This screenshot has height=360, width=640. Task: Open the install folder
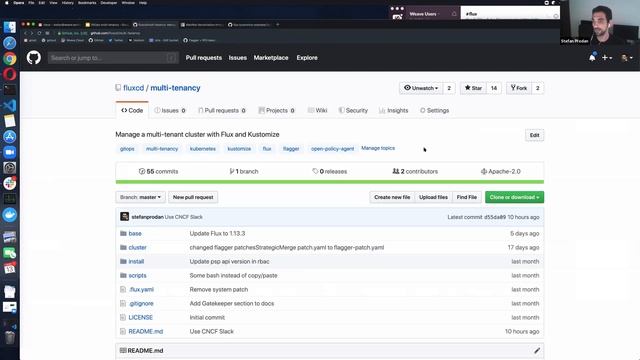pos(136,261)
